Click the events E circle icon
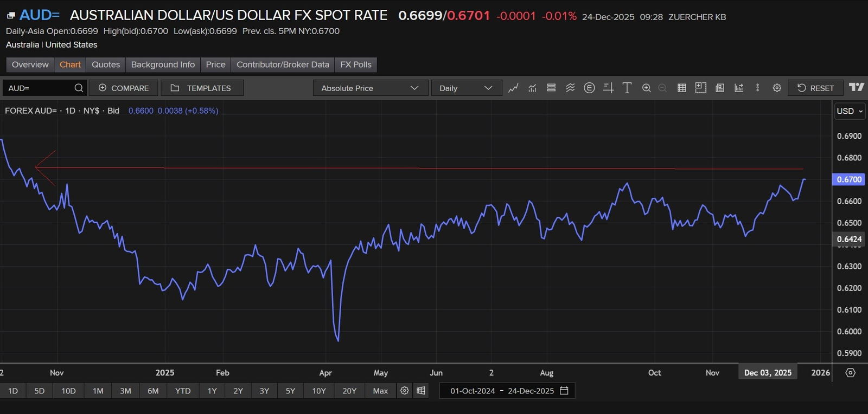This screenshot has height=414, width=868. coord(589,88)
